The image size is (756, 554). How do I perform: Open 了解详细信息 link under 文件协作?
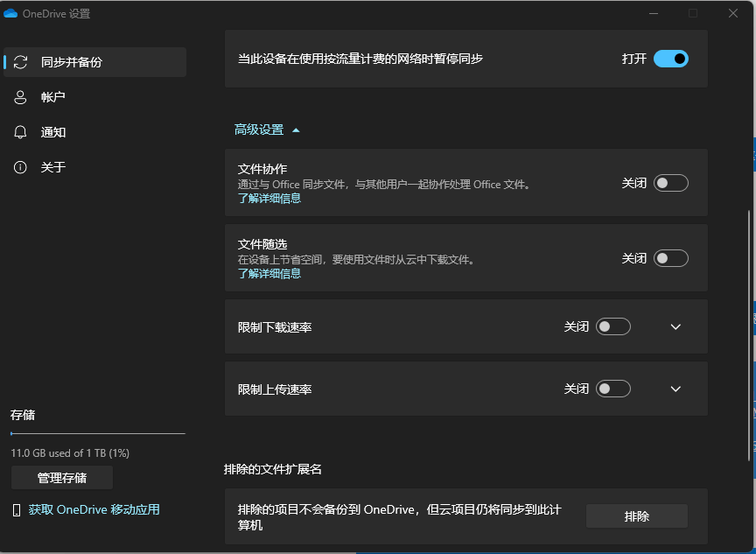(269, 199)
